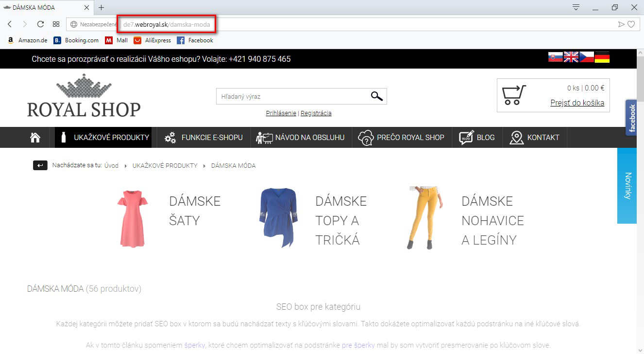Viewport: 644px width, 354px height.
Task: Open a new browser tab
Action: pyautogui.click(x=101, y=8)
